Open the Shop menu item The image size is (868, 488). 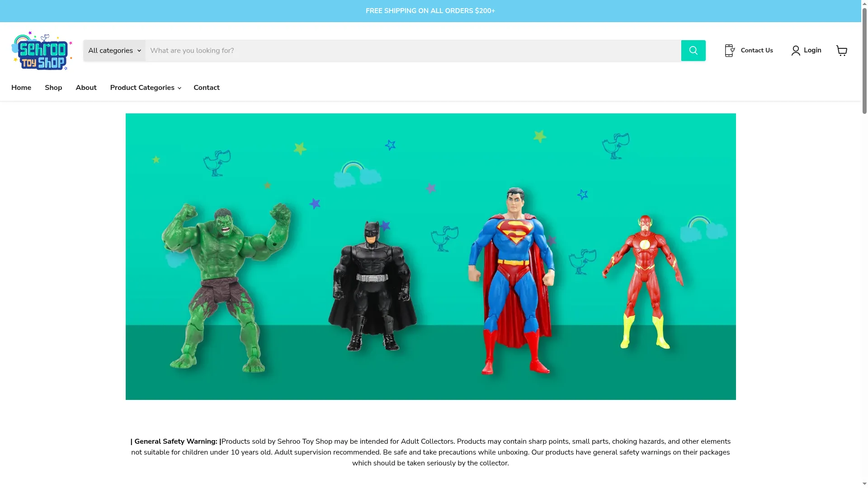click(x=53, y=88)
